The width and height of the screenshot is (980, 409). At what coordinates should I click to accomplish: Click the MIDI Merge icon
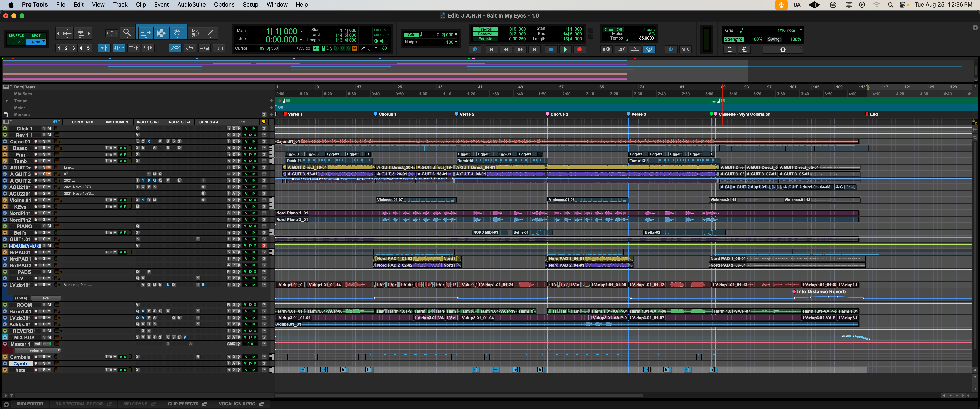point(634,49)
